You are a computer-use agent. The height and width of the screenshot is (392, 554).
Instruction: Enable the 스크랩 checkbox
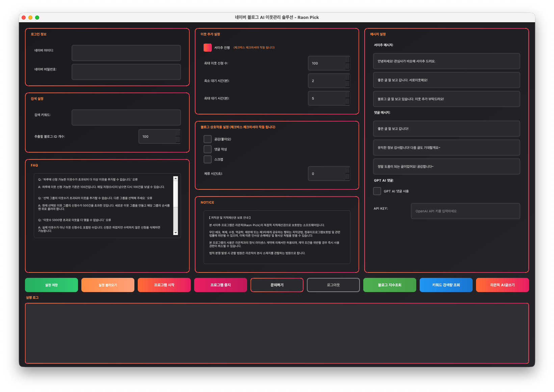coord(208,159)
